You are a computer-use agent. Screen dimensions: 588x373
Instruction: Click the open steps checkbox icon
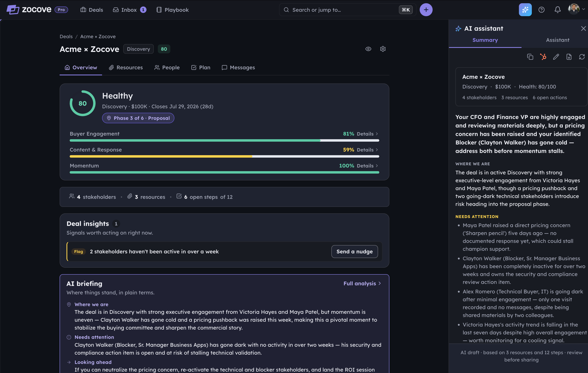click(179, 196)
